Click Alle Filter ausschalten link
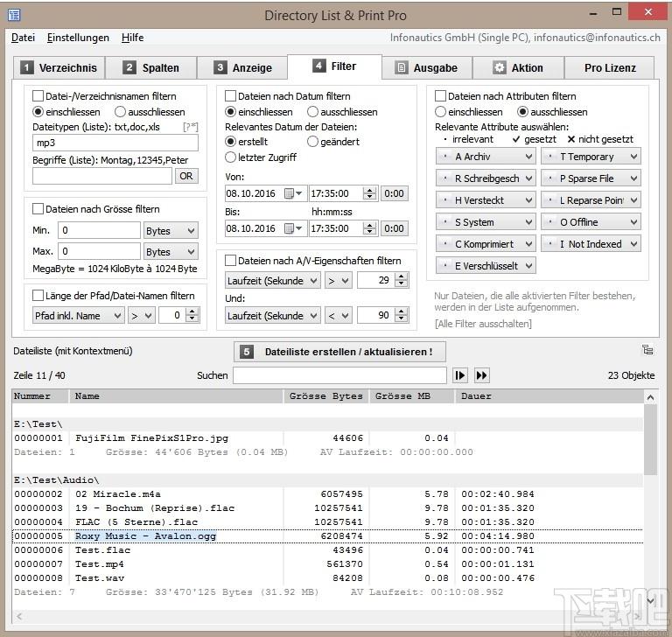Viewport: 672px width, 637px height. point(483,324)
